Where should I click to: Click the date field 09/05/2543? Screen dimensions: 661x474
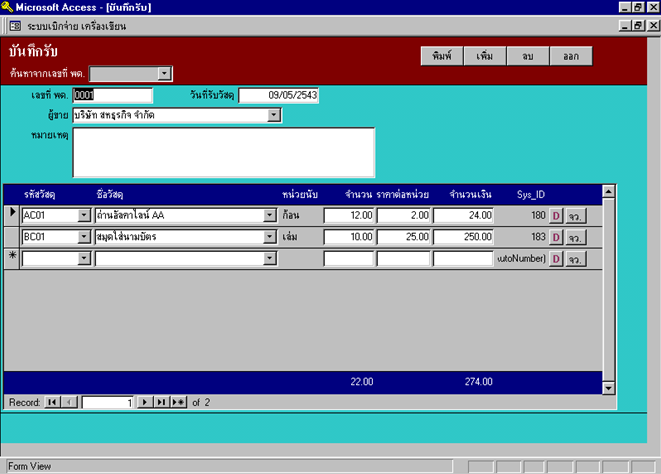point(278,95)
